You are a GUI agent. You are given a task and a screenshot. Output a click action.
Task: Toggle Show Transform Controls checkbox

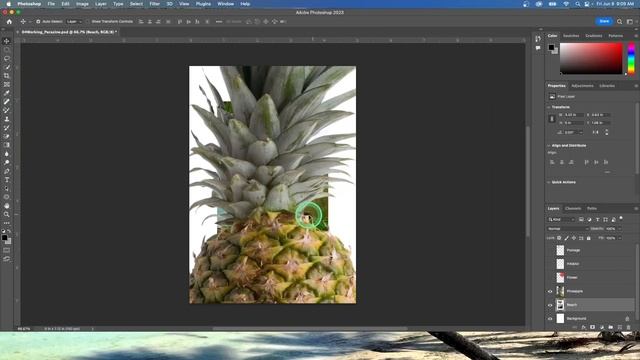click(x=88, y=22)
